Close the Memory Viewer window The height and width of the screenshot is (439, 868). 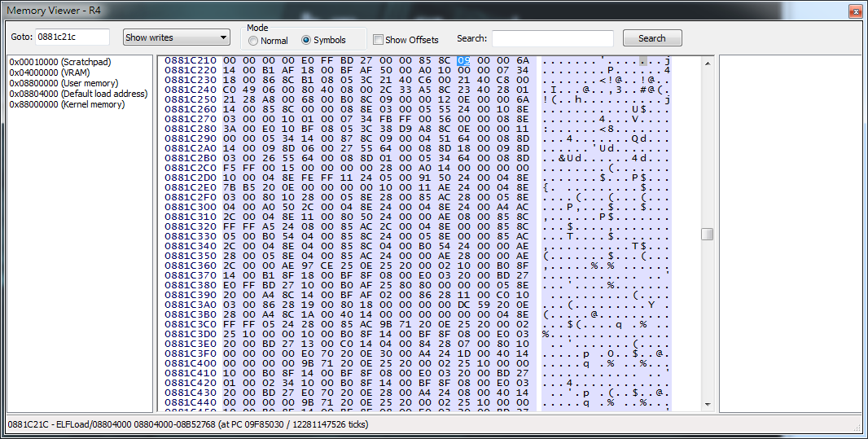[x=855, y=11]
